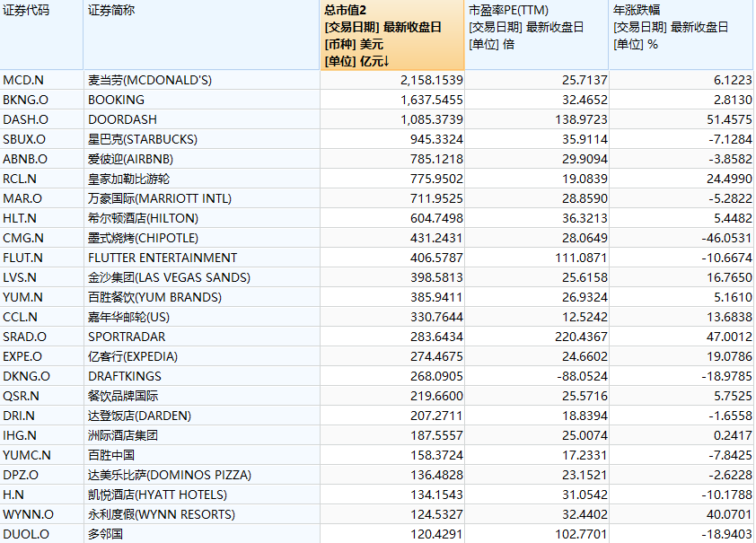Image resolution: width=756 pixels, height=543 pixels.
Task: Select ticker EXPE.O
Action: pos(22,356)
